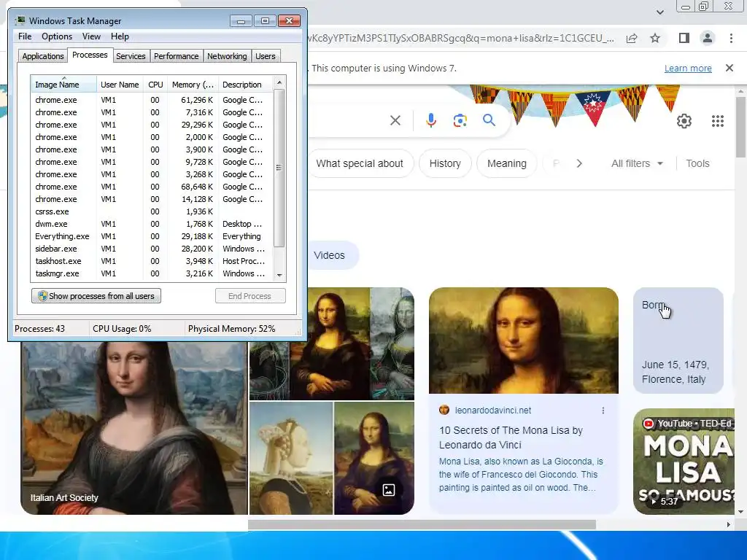Click the Task Manager title bar icon
747x560 pixels.
(20, 20)
